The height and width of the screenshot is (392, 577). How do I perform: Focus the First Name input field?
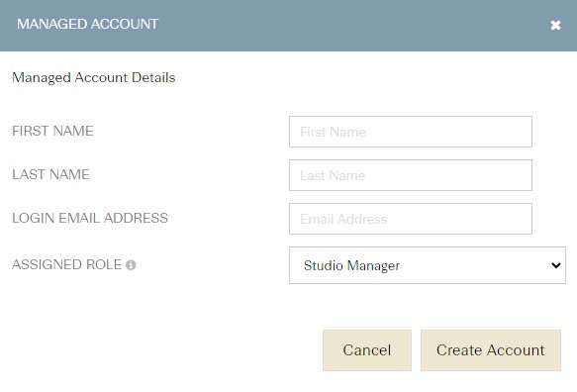[x=411, y=132]
